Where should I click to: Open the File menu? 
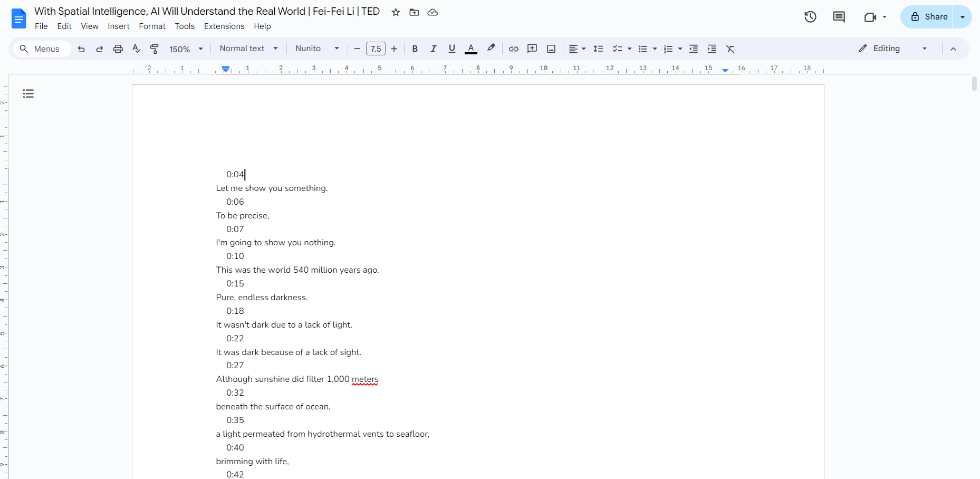coord(41,26)
